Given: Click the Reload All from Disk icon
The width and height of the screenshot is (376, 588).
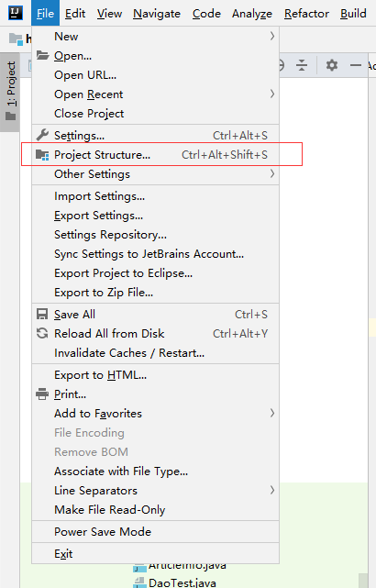Looking at the screenshot, I should tap(42, 333).
